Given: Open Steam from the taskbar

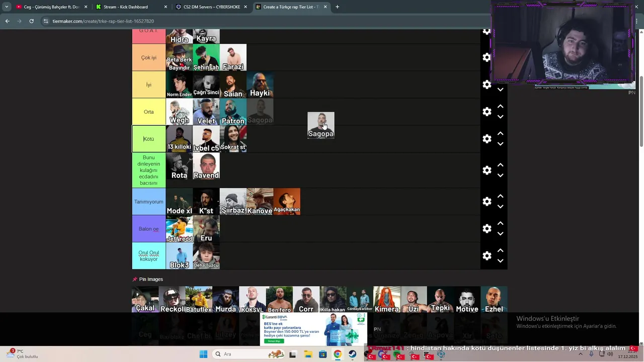Looking at the screenshot, I should point(353,354).
